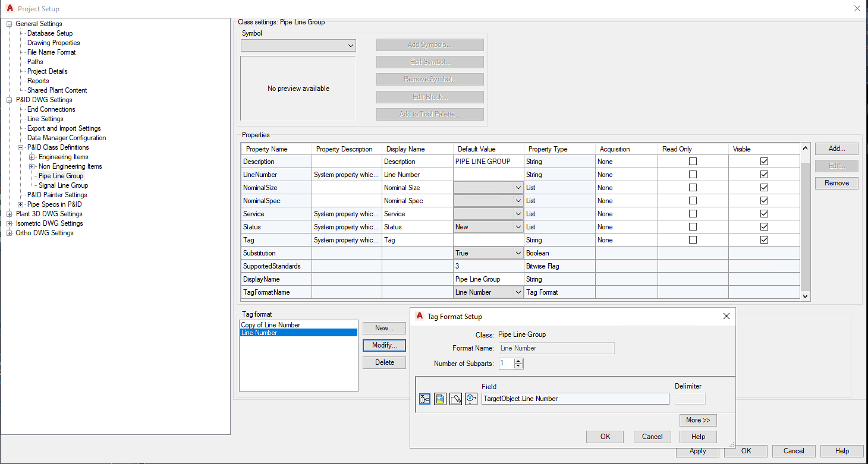Screen dimensions: 868x464
Task: Click the related object property icon
Action: point(471,399)
